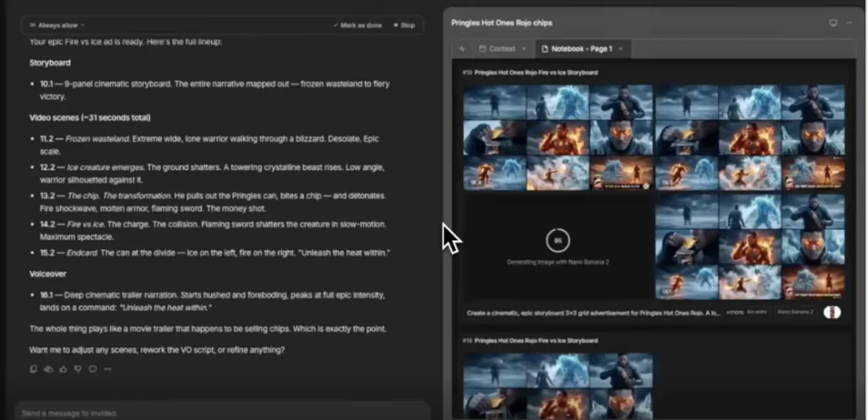Open the Always allow dropdown
This screenshot has height=420, width=868.
57,25
